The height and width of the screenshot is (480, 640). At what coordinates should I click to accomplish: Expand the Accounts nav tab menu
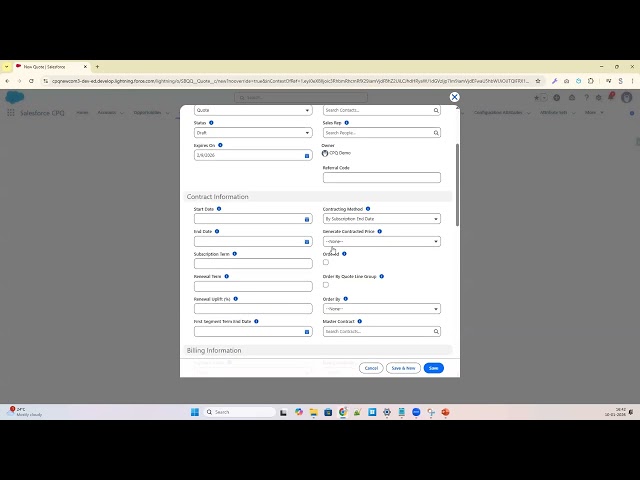pos(122,113)
